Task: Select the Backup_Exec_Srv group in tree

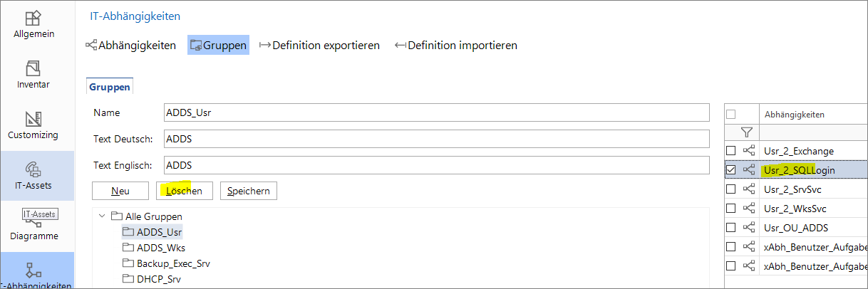Action: pos(173,263)
